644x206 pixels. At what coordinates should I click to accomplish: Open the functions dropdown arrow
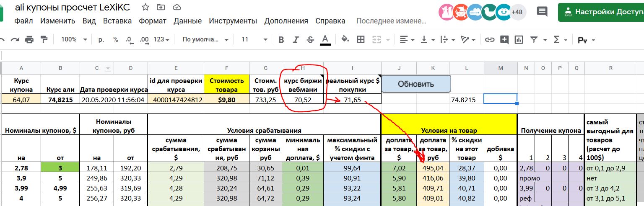tap(566, 40)
